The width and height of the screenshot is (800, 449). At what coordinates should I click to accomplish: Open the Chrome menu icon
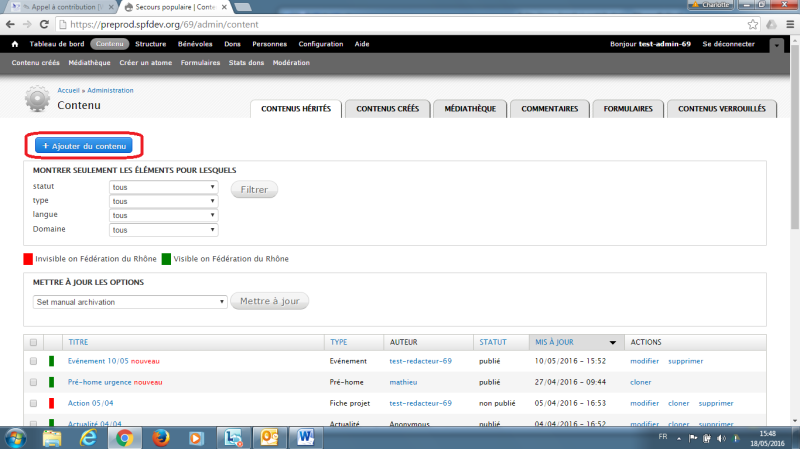[779, 23]
